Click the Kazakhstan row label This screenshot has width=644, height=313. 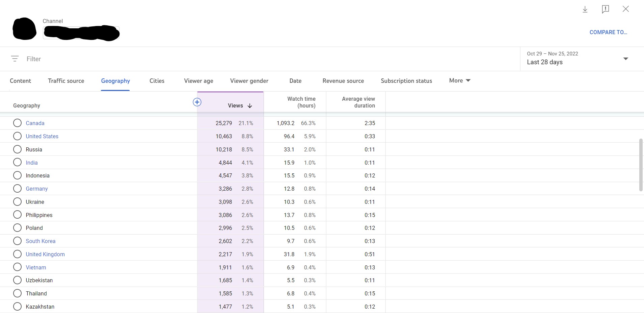point(40,307)
